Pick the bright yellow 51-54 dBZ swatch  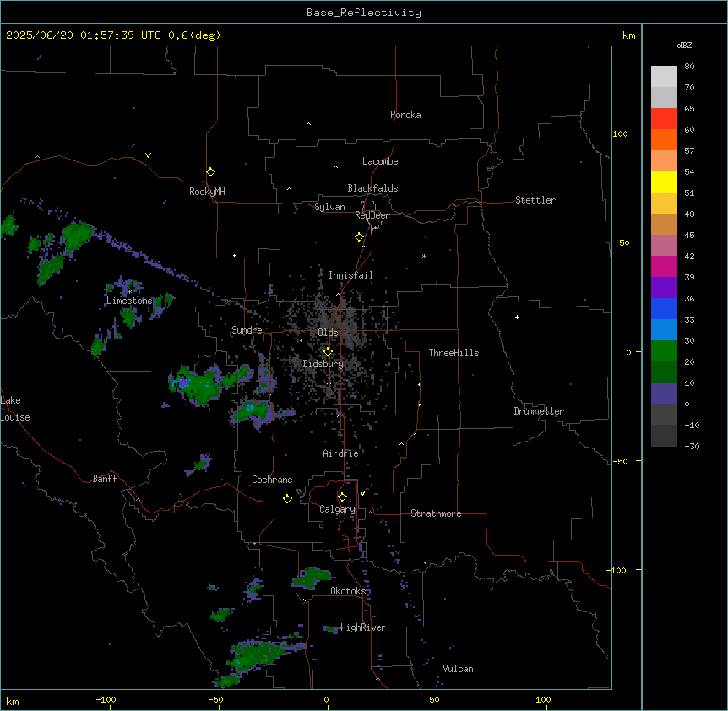click(664, 182)
